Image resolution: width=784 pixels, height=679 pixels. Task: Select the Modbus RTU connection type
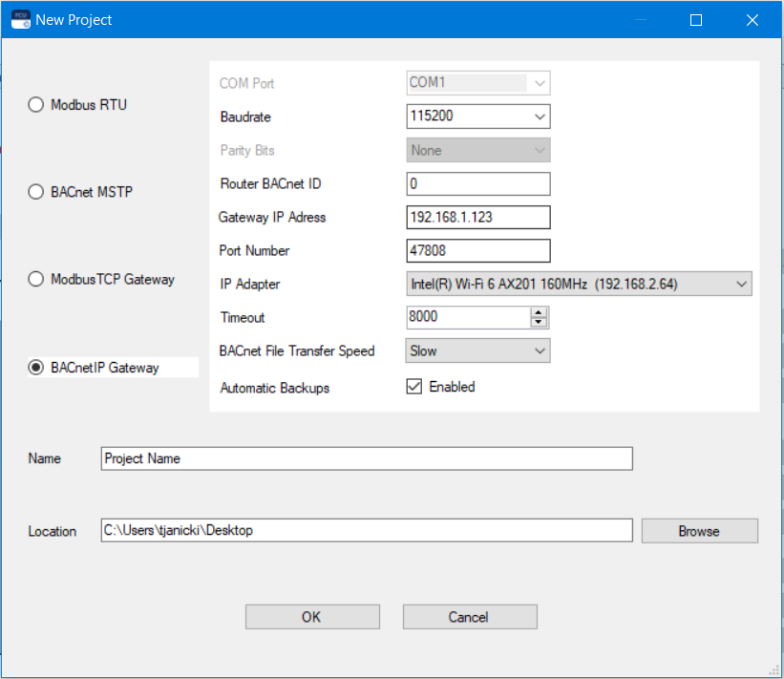[x=34, y=105]
